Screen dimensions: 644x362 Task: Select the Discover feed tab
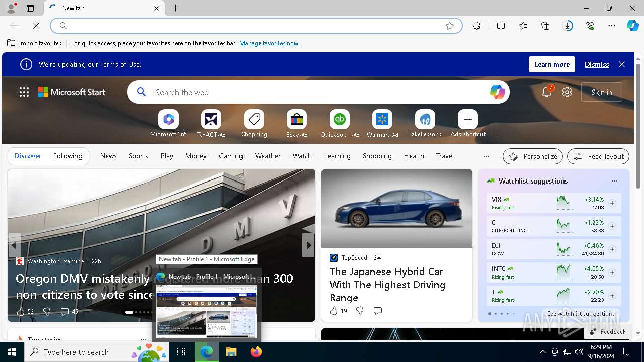28,156
